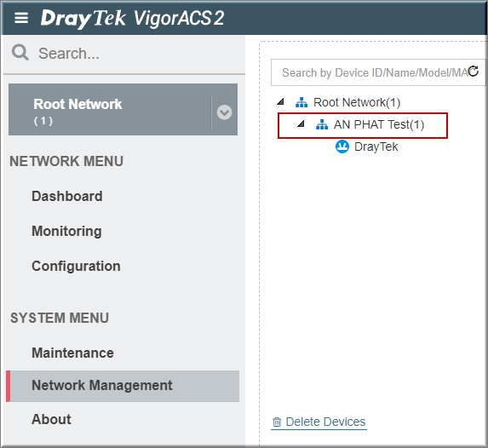Collapse the AN PHAT Test(1) node
This screenshot has width=488, height=448.
pyautogui.click(x=301, y=123)
